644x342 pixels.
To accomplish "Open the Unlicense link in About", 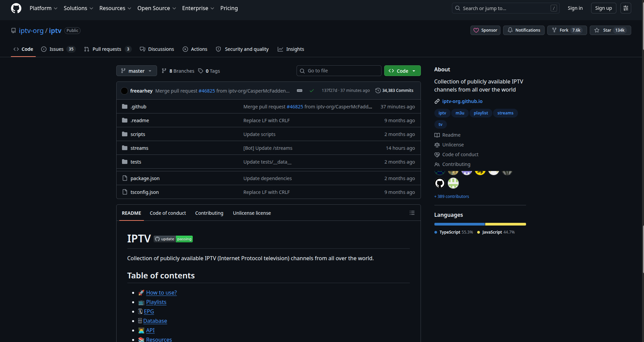I will pyautogui.click(x=449, y=145).
